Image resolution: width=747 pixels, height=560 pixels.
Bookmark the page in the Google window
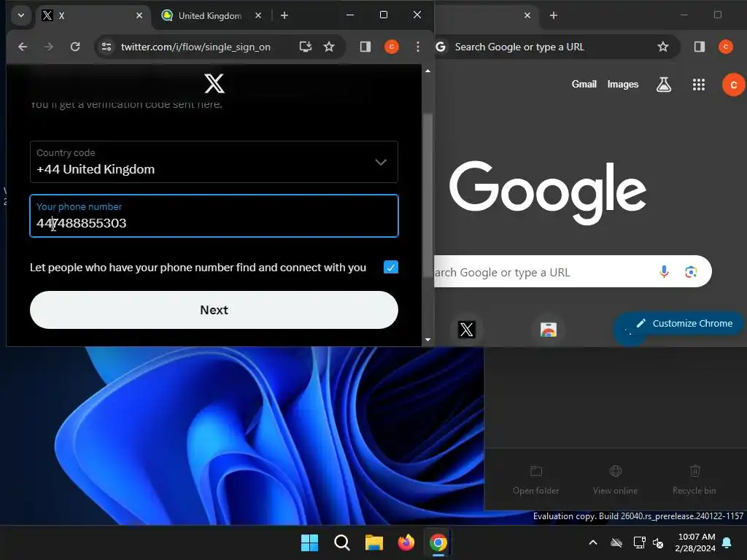(662, 47)
